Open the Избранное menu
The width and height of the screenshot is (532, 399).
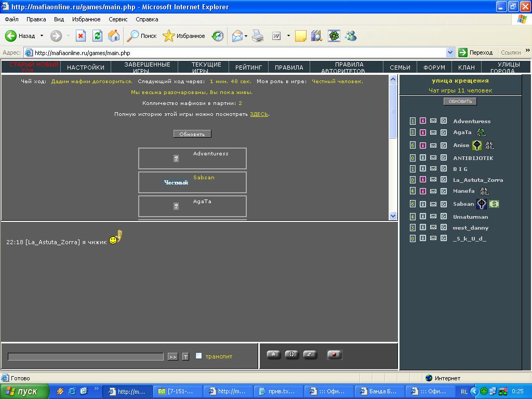point(86,19)
